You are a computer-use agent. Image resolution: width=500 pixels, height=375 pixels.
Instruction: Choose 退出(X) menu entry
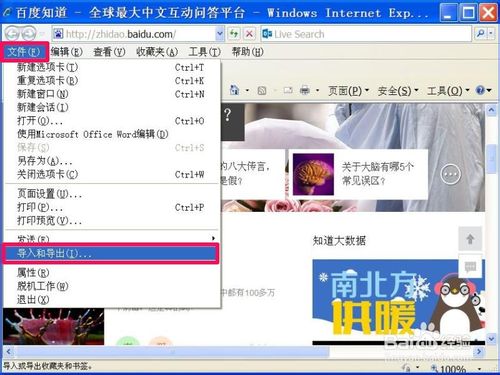(112, 300)
